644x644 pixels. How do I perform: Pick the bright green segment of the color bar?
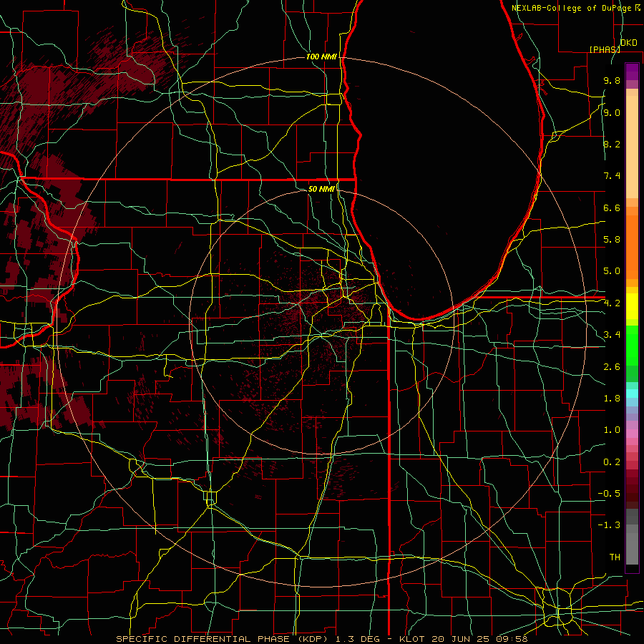632,345
